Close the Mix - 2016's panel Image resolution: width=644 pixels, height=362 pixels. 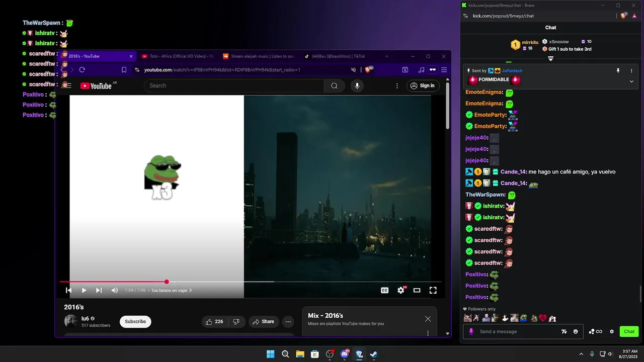(428, 319)
